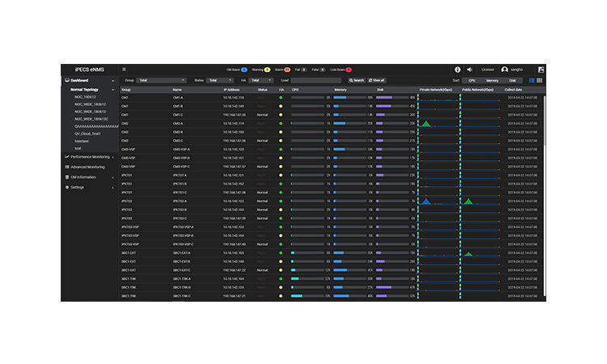Click the logout icon at top right
The width and height of the screenshot is (607, 364).
click(541, 70)
